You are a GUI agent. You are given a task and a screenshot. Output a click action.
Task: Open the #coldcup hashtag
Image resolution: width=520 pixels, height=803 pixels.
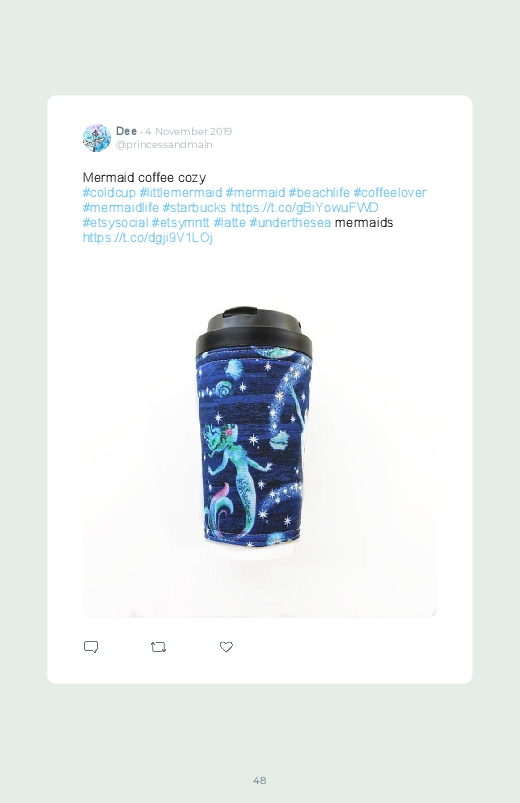point(109,193)
